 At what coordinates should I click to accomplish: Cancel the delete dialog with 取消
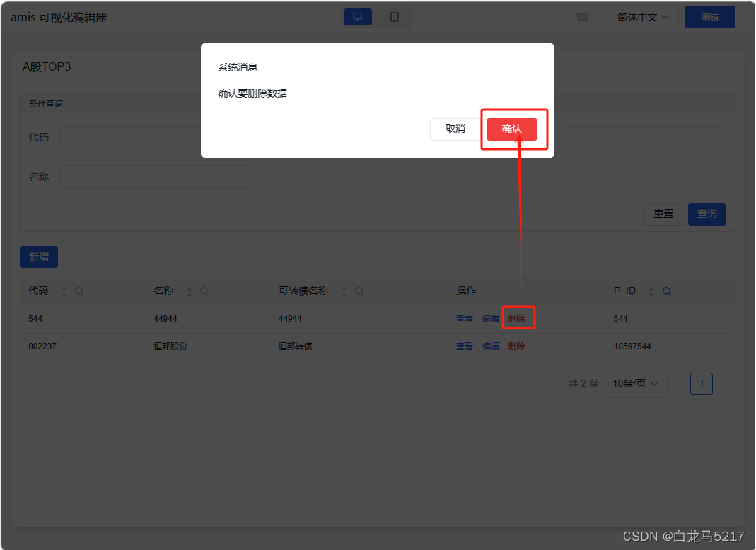(455, 129)
